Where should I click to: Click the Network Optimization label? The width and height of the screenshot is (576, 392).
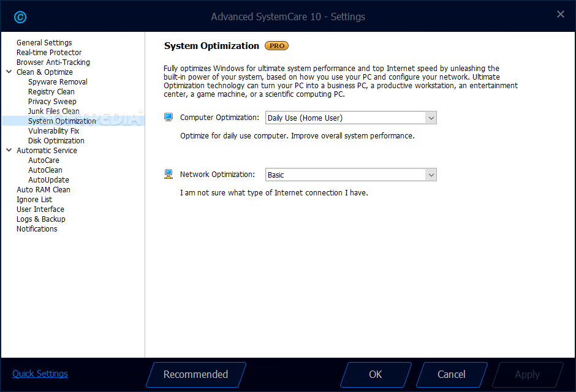click(x=217, y=175)
